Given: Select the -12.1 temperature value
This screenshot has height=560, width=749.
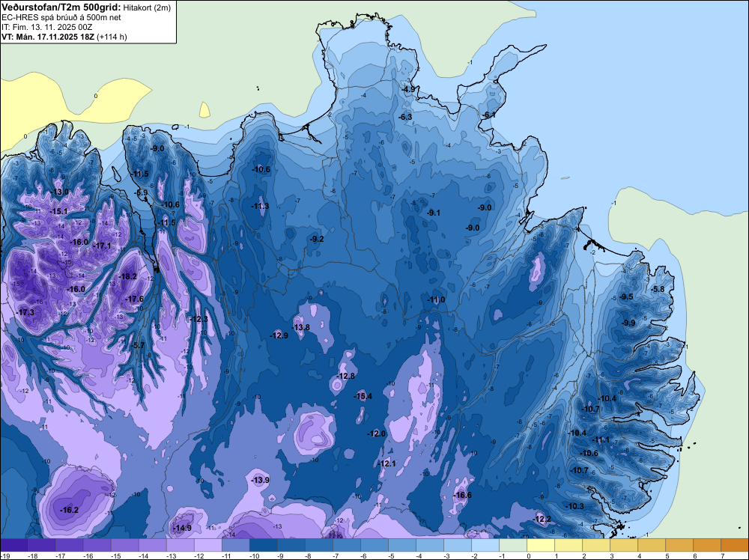Looking at the screenshot, I should coord(387,463).
